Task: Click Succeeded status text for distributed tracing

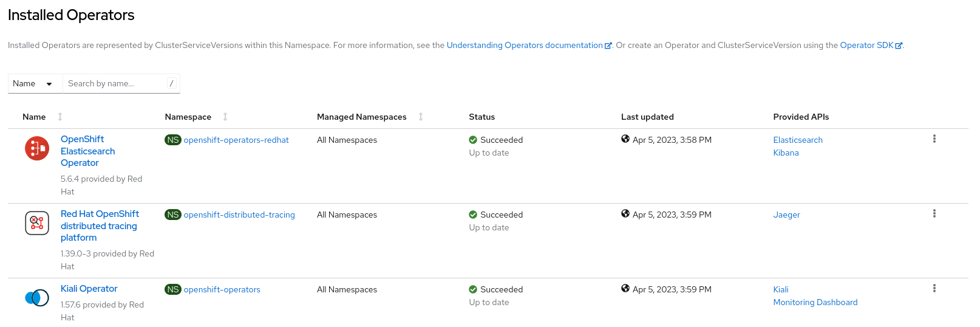Action: [502, 215]
